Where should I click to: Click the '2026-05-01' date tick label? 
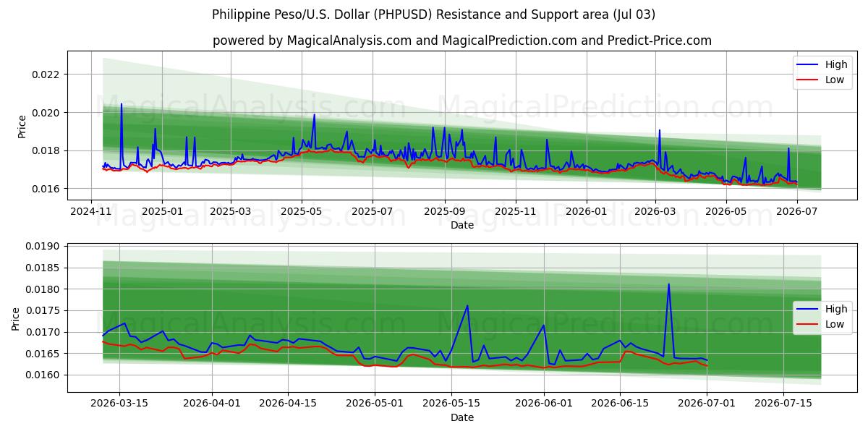click(375, 403)
